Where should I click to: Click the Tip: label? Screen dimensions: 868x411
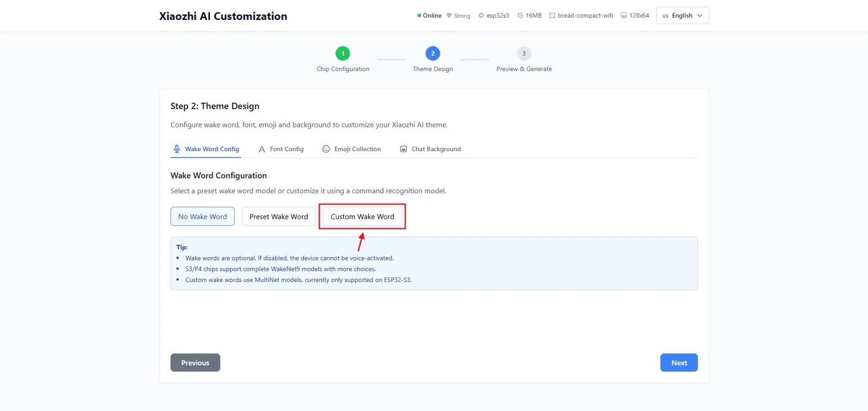pos(182,247)
